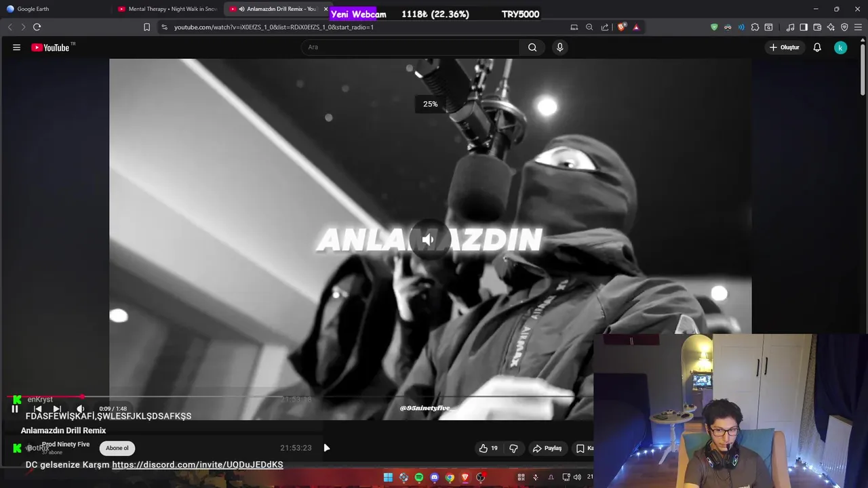The image size is (868, 488).
Task: Open the discord.com invite link
Action: tap(197, 464)
